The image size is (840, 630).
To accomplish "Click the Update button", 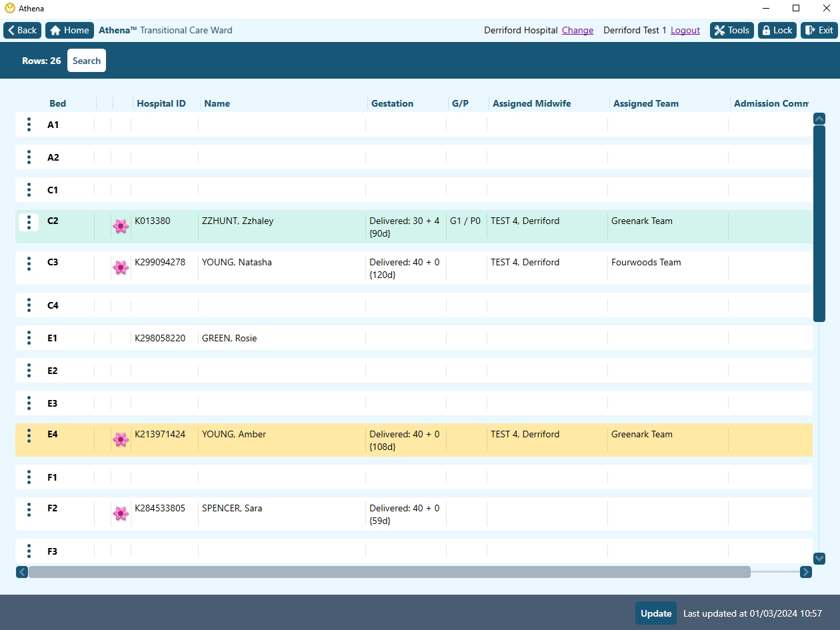I will pyautogui.click(x=656, y=613).
